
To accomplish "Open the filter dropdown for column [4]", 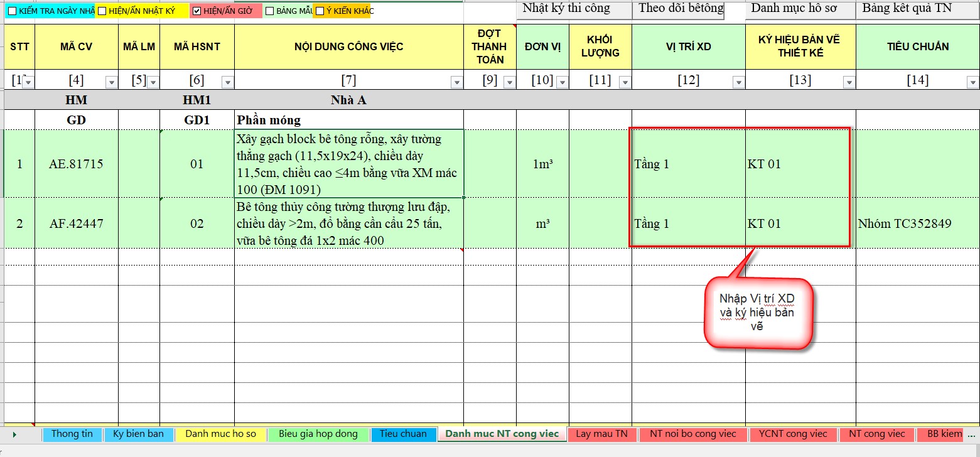I will pyautogui.click(x=111, y=82).
